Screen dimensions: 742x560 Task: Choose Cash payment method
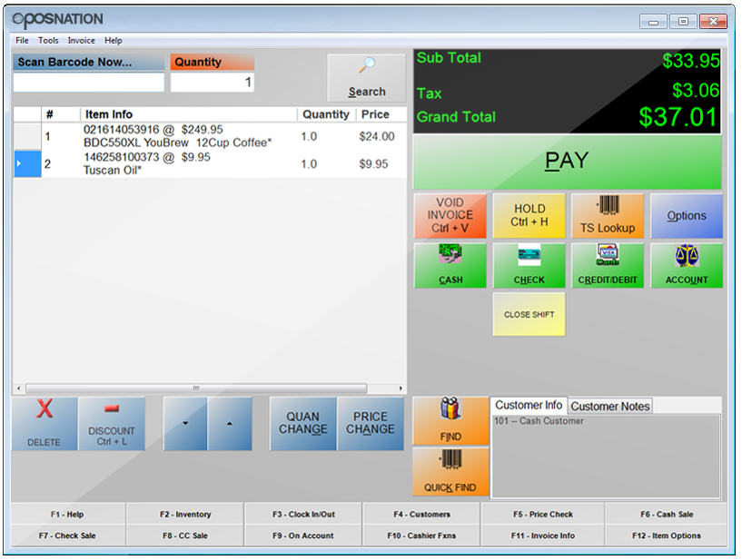(450, 266)
